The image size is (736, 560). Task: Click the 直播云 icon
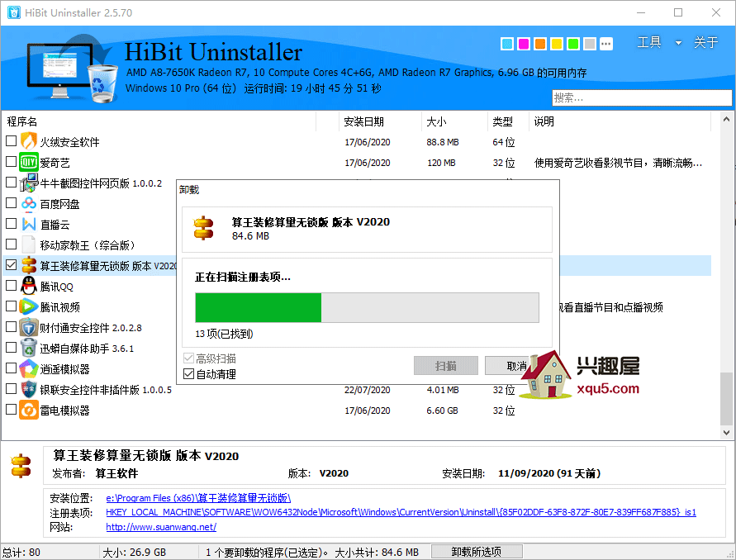click(x=29, y=225)
